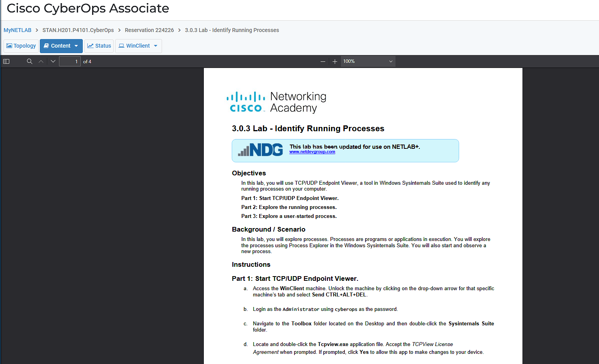Click the WinClient monitor icon
The height and width of the screenshot is (364, 599).
point(121,46)
